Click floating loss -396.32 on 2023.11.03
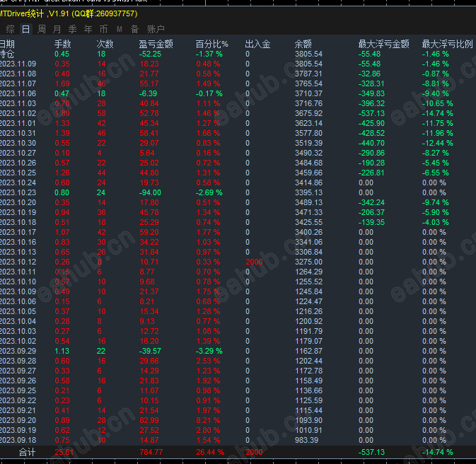 point(371,103)
